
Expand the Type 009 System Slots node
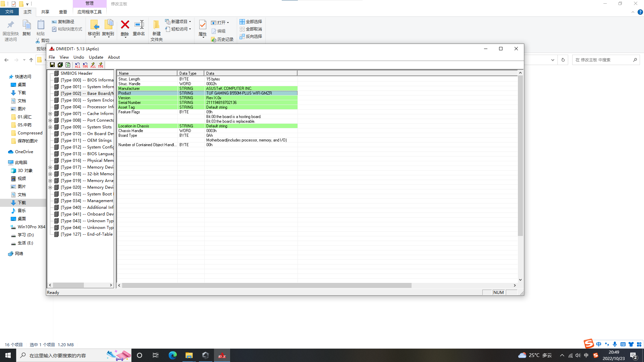click(x=50, y=127)
